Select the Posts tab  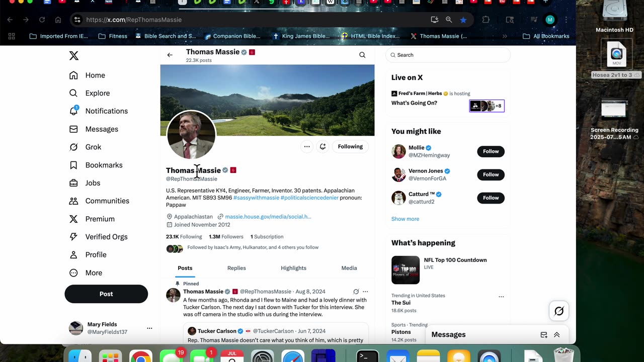pos(185,268)
